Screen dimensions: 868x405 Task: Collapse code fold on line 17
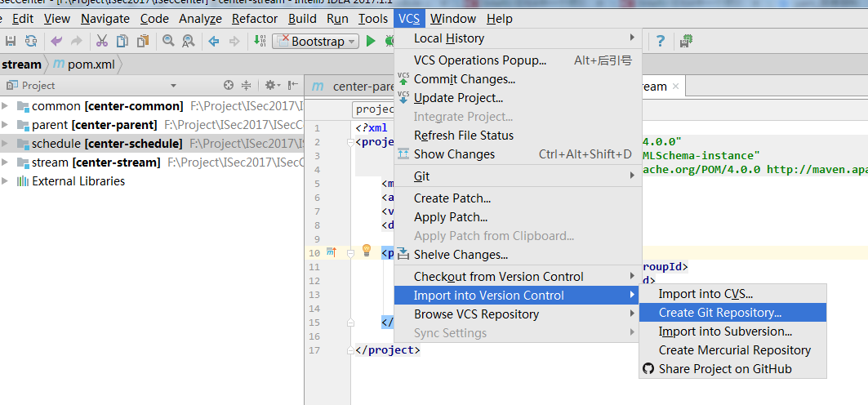click(349, 349)
